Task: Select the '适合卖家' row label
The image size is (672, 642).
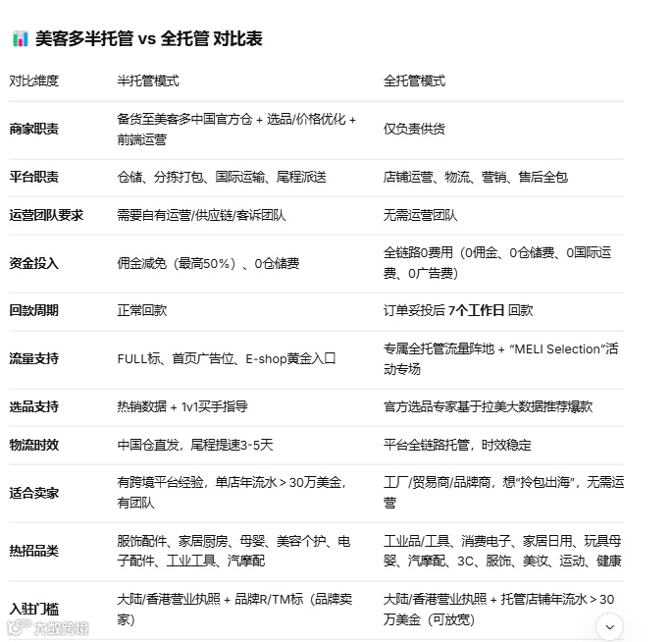Action: (34, 493)
